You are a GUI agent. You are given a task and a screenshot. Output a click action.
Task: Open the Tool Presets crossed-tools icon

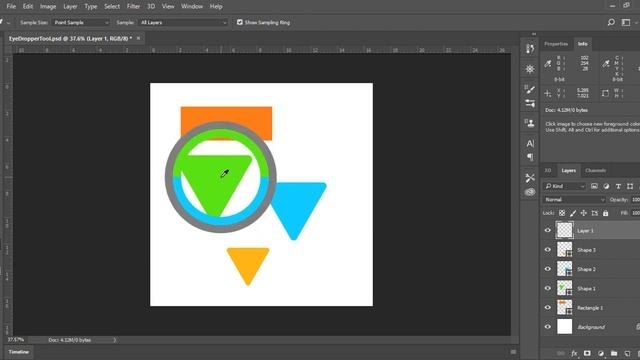pyautogui.click(x=530, y=178)
